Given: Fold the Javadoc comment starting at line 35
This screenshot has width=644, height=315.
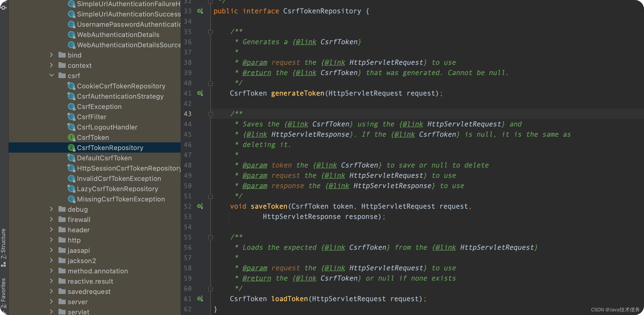Looking at the screenshot, I should tap(211, 32).
